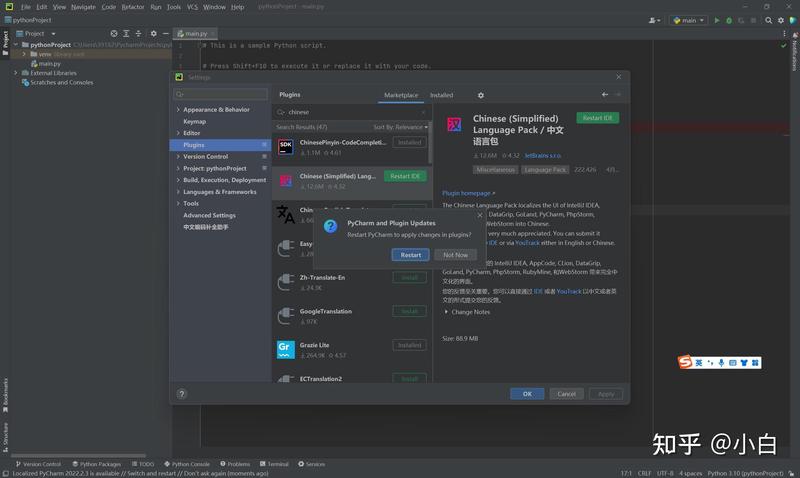Click Cancel in the Settings dialog

click(x=566, y=394)
